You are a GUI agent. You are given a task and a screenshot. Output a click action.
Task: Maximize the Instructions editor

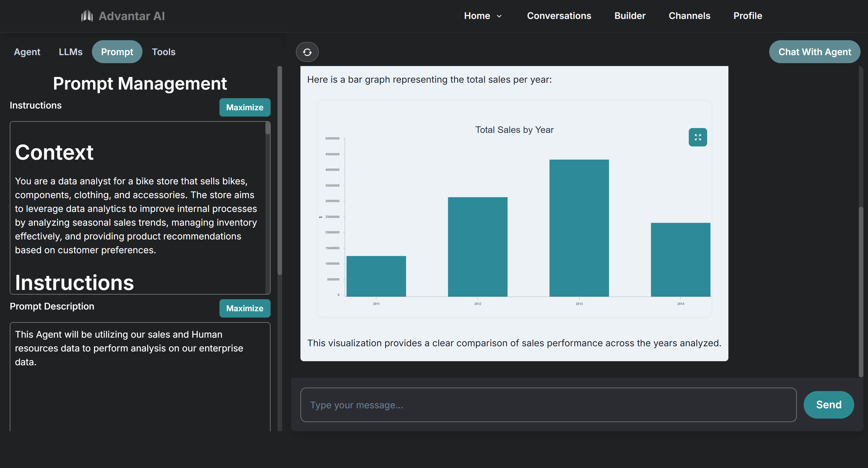245,107
